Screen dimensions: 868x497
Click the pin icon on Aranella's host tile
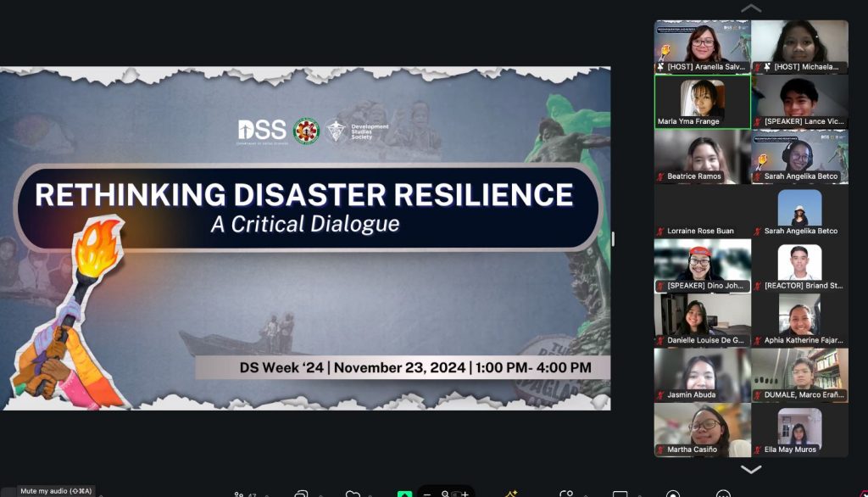661,67
